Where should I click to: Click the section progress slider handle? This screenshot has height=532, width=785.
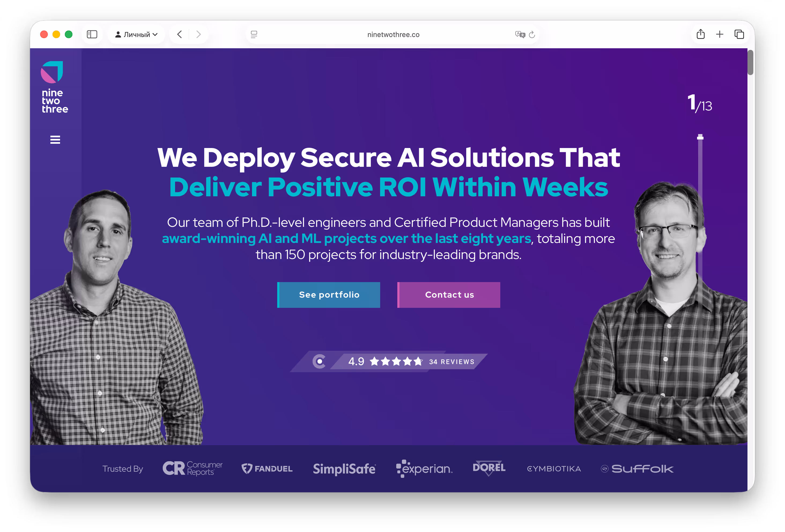click(700, 137)
